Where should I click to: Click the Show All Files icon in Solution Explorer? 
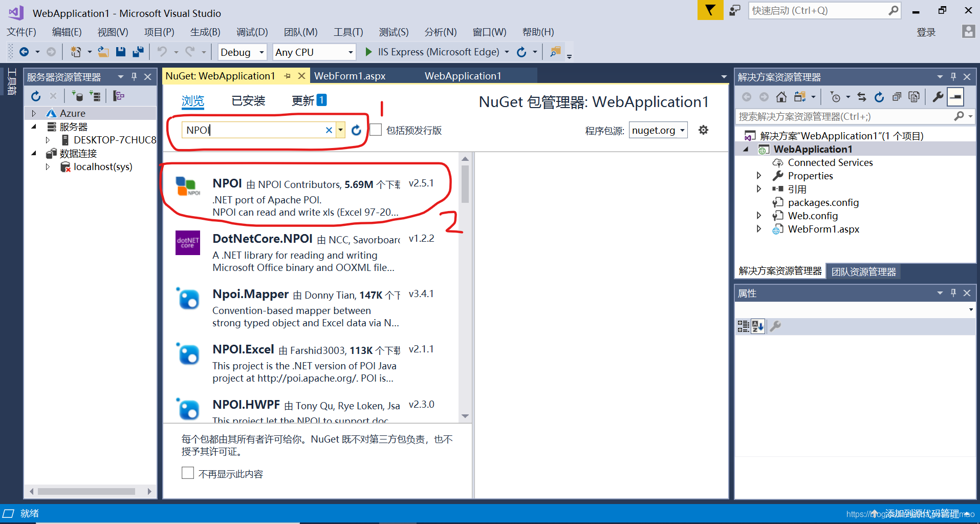914,97
